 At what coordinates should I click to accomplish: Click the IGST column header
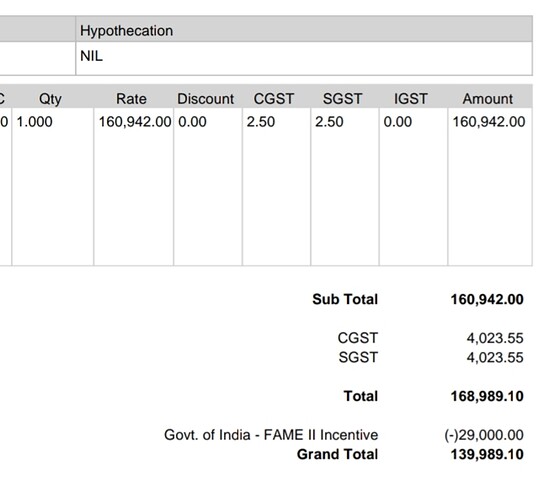click(410, 99)
